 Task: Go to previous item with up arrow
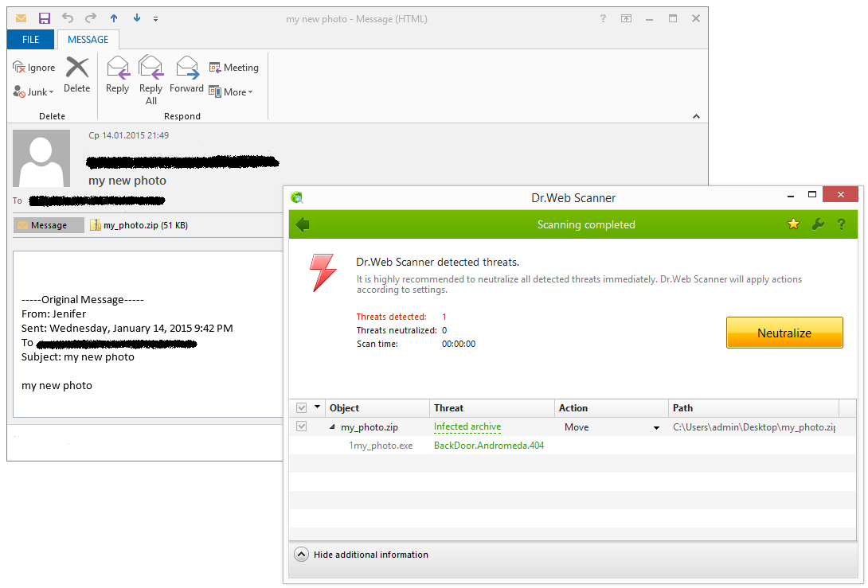114,18
